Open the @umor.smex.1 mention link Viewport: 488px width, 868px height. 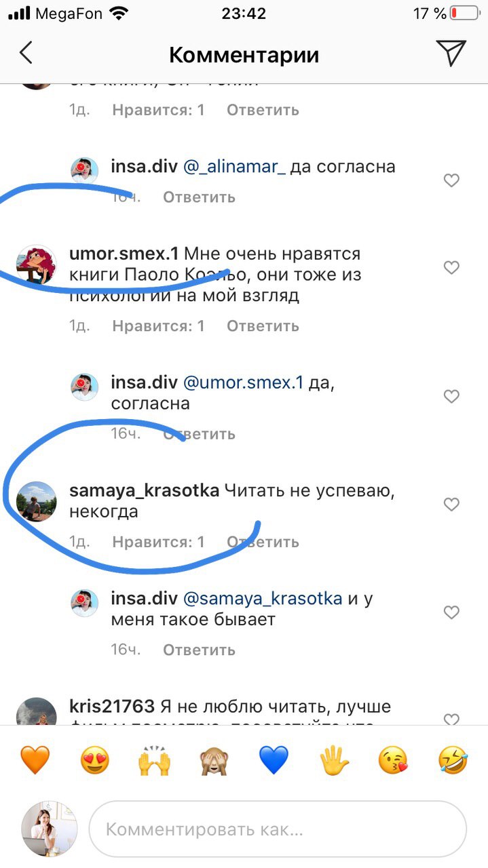click(244, 383)
